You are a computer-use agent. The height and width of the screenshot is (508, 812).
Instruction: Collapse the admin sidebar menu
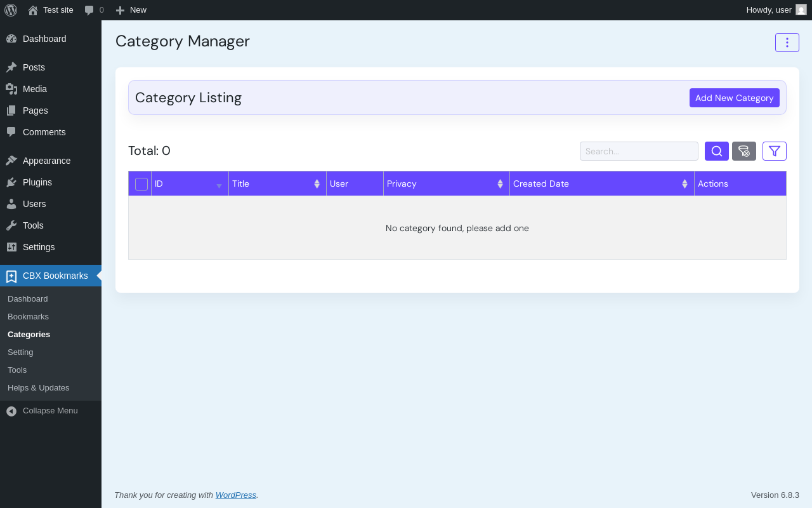[51, 411]
